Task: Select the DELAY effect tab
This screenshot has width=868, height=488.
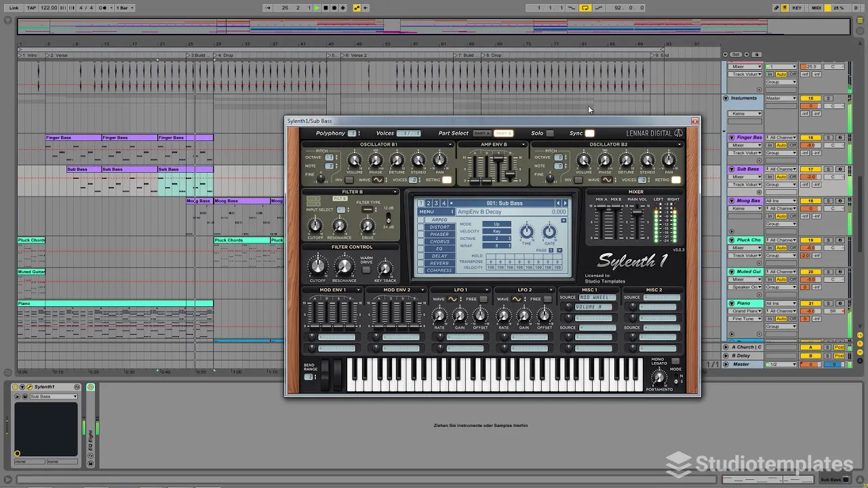Action: coord(439,256)
